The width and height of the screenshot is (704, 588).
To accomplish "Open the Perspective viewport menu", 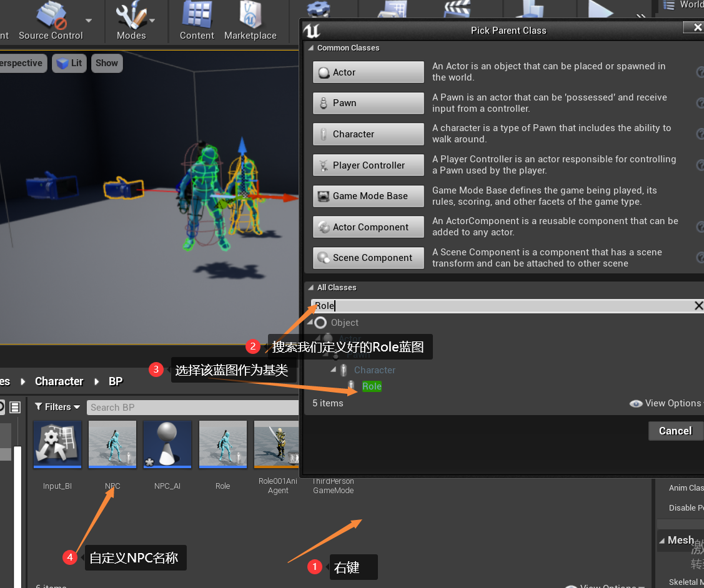I will click(21, 63).
